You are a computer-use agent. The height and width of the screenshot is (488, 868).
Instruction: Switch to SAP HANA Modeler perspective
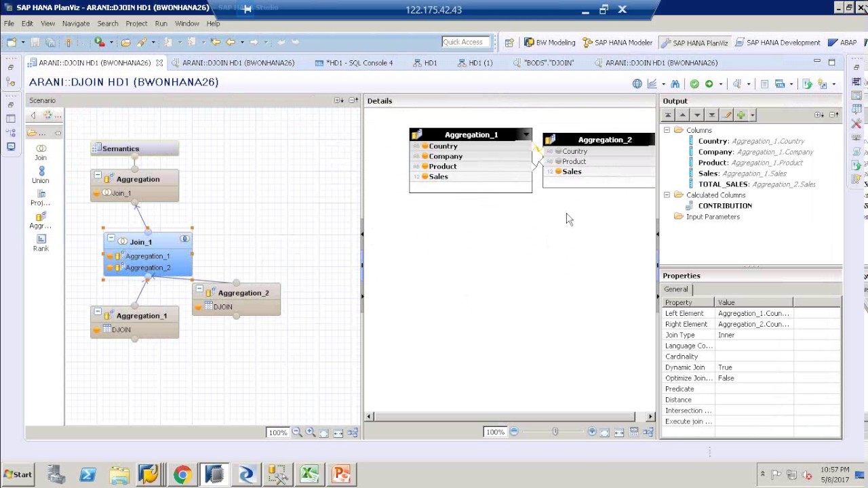617,43
